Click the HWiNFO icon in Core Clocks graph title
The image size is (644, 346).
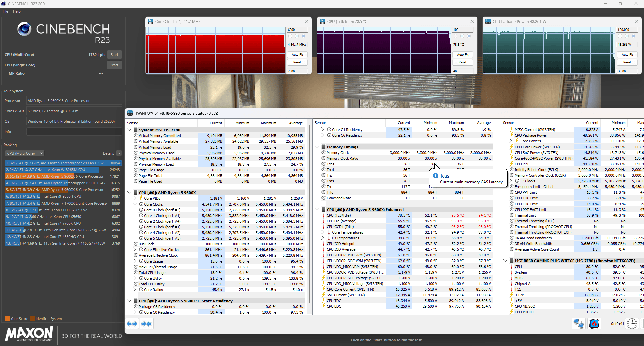[x=151, y=21]
